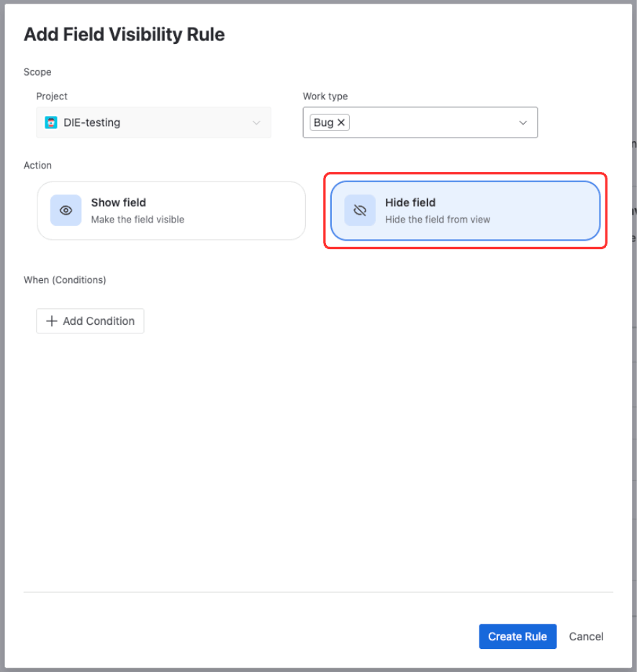Click the plus icon in Add Condition
Viewport: 637px width, 672px height.
pos(52,321)
